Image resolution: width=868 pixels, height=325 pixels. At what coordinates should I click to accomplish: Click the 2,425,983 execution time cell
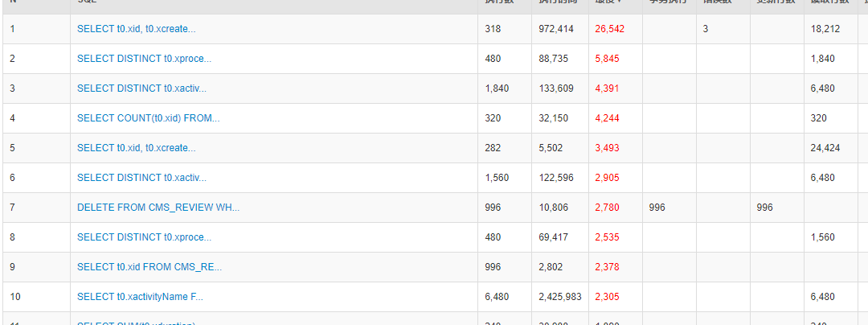pos(560,297)
